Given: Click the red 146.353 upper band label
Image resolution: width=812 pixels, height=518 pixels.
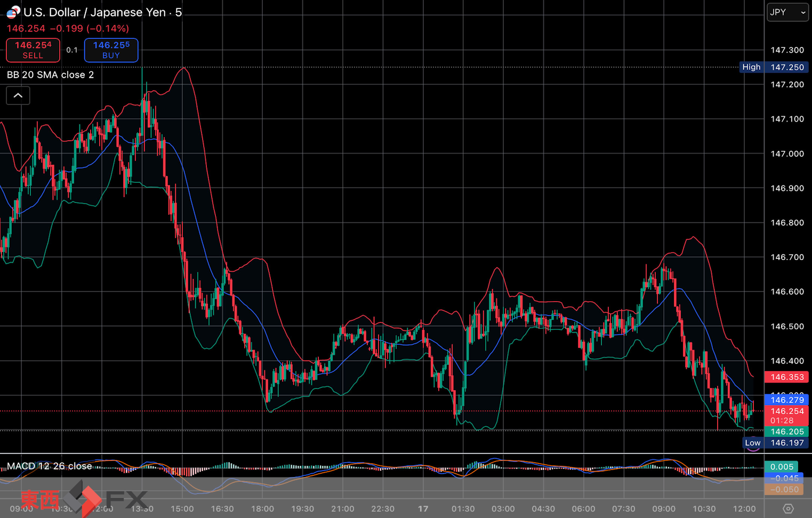Looking at the screenshot, I should click(x=786, y=377).
